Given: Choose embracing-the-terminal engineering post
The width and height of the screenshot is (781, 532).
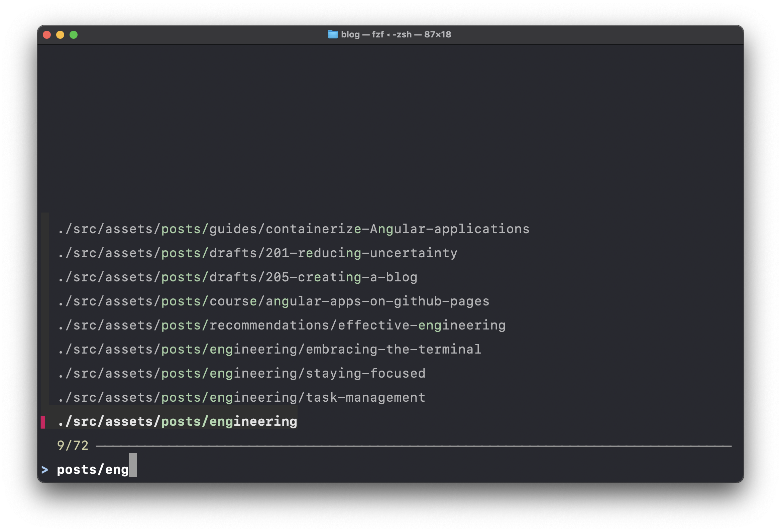Looking at the screenshot, I should [269, 350].
